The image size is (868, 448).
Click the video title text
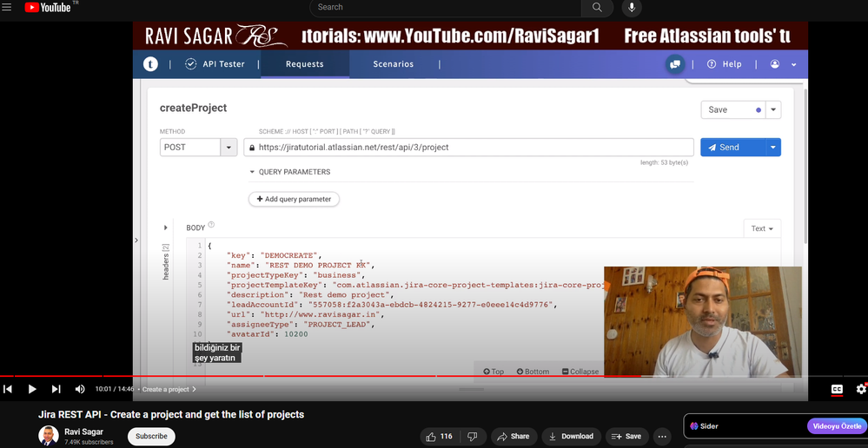171,415
